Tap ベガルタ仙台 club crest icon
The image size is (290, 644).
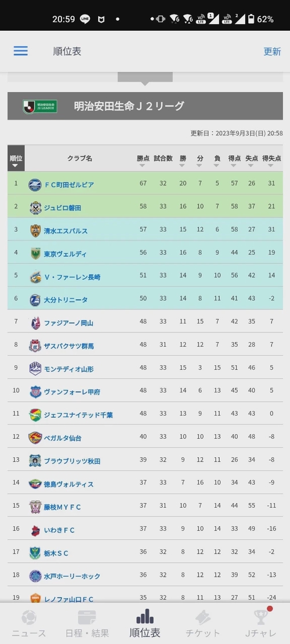pos(35,438)
